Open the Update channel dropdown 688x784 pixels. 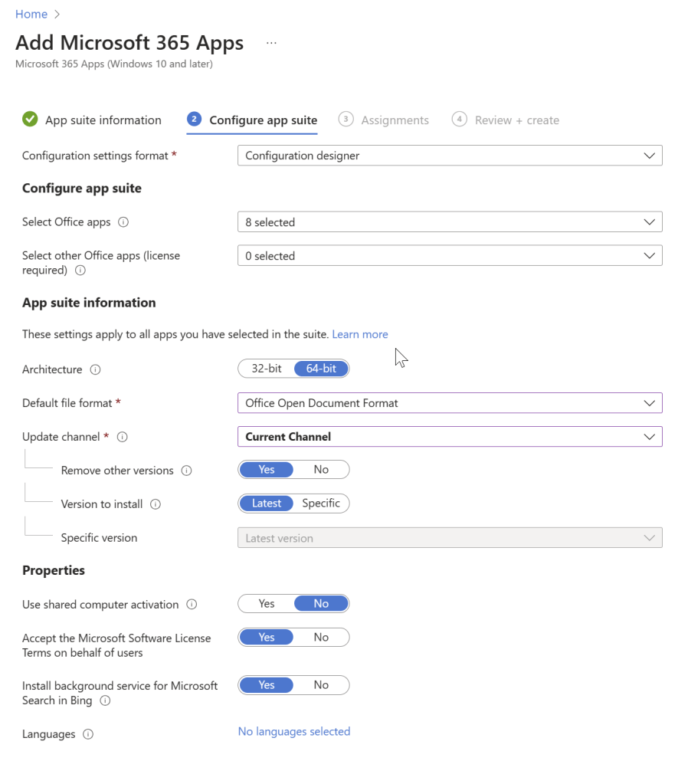pyautogui.click(x=450, y=437)
